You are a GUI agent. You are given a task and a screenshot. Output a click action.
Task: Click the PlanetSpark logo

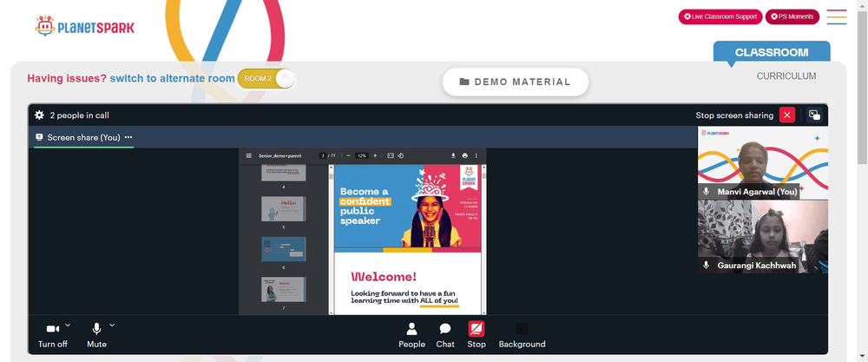tap(85, 25)
